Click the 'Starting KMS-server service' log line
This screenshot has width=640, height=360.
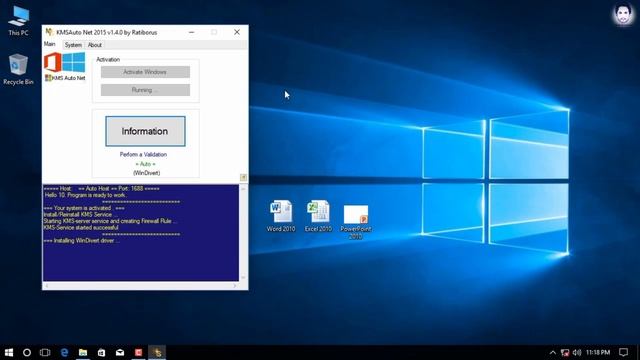[110, 221]
